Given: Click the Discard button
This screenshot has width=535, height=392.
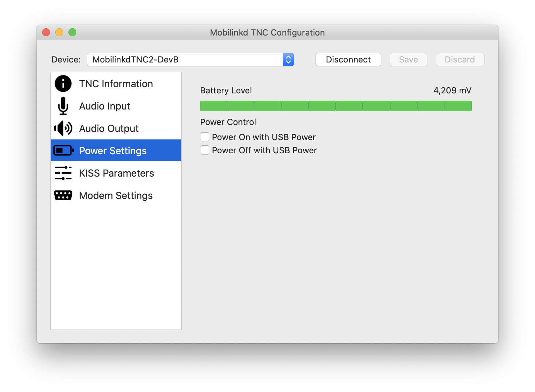Looking at the screenshot, I should click(x=460, y=60).
